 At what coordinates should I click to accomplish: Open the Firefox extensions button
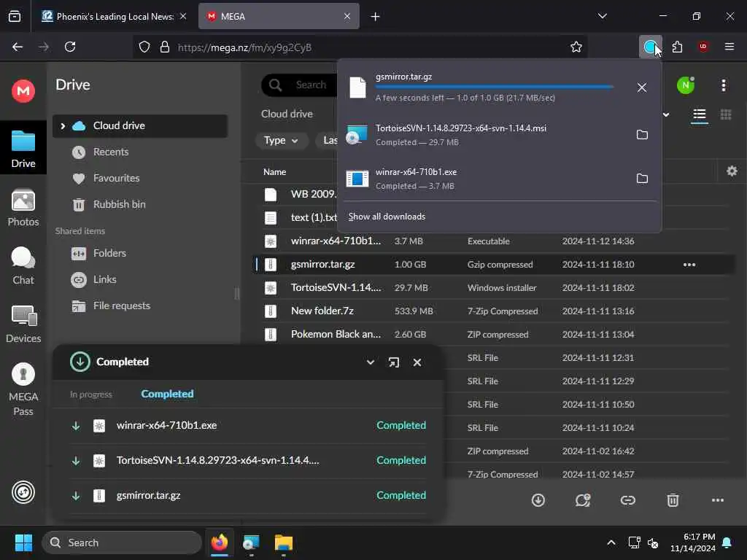pyautogui.click(x=677, y=47)
